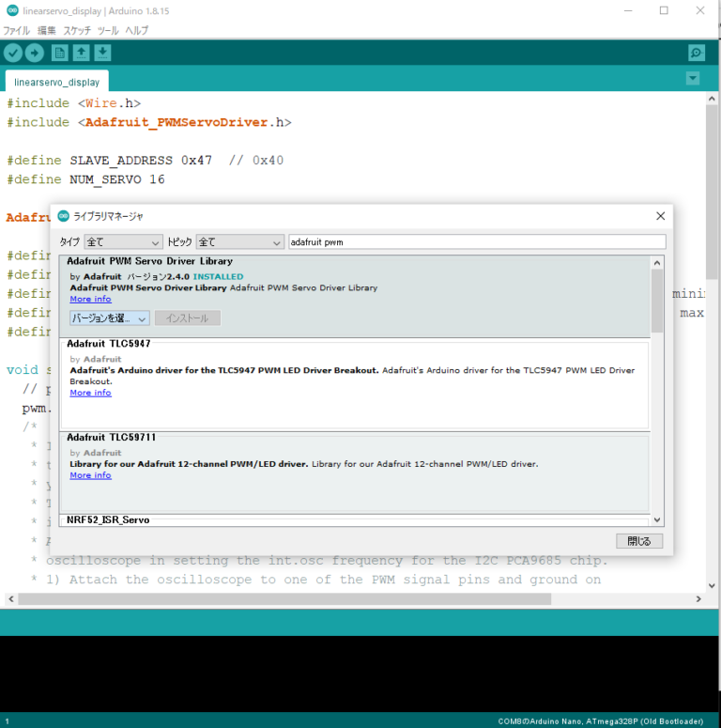The image size is (721, 728).
Task: Expand the トピック filter dropdown
Action: [x=239, y=242]
